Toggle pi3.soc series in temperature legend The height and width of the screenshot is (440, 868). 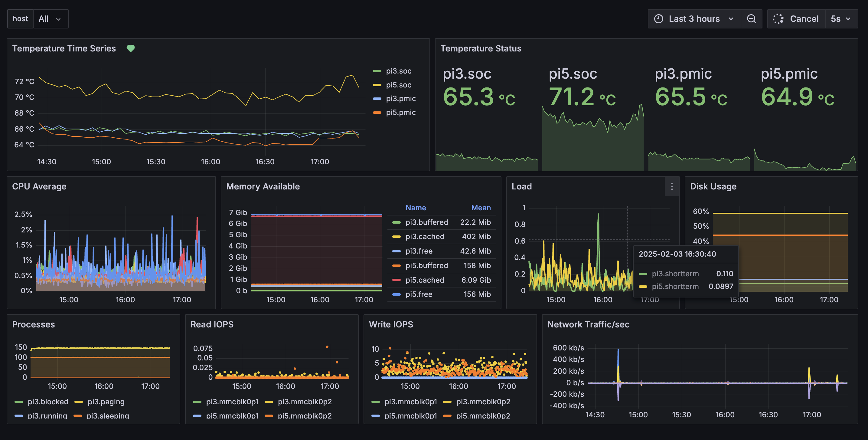click(398, 71)
